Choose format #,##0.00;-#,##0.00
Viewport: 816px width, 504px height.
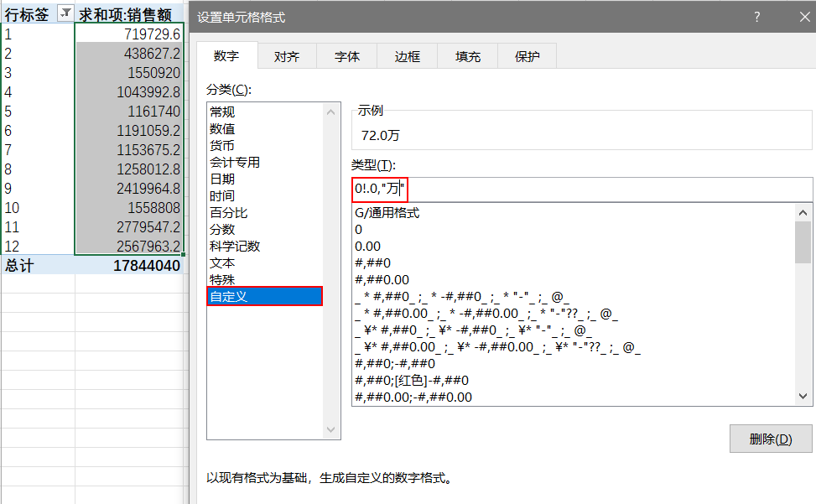tap(574, 397)
